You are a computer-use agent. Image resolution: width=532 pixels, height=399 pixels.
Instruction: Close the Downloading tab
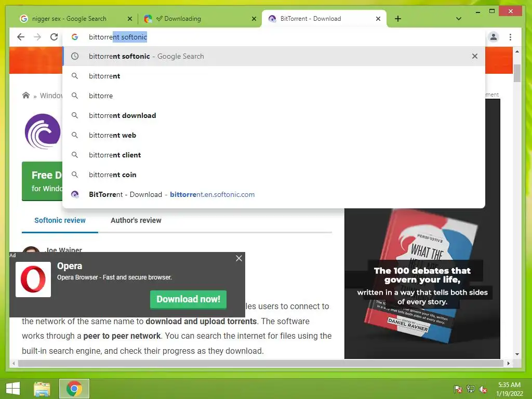pos(254,19)
